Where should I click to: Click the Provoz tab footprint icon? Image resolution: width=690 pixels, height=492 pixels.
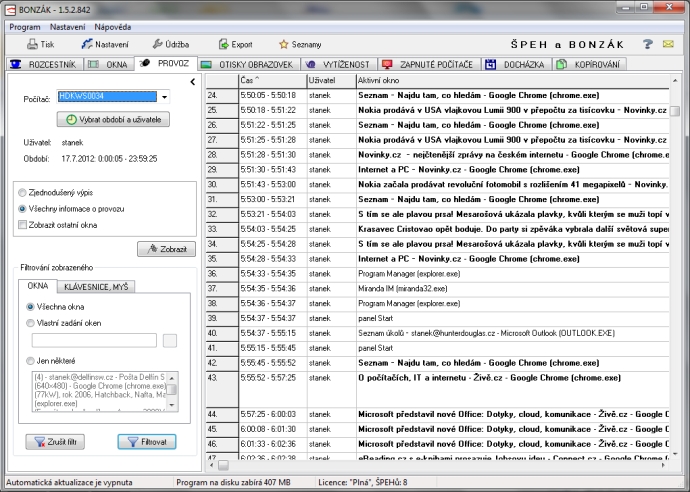(145, 63)
